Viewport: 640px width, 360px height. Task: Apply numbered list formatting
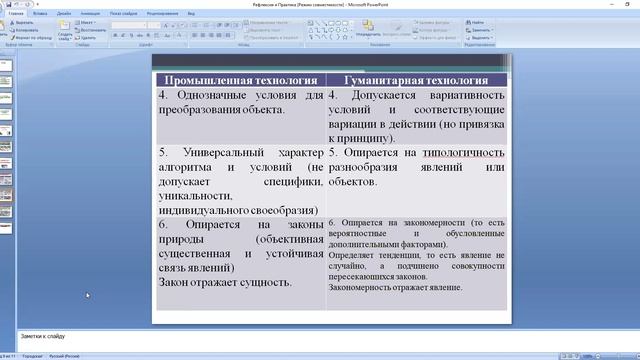(x=207, y=25)
